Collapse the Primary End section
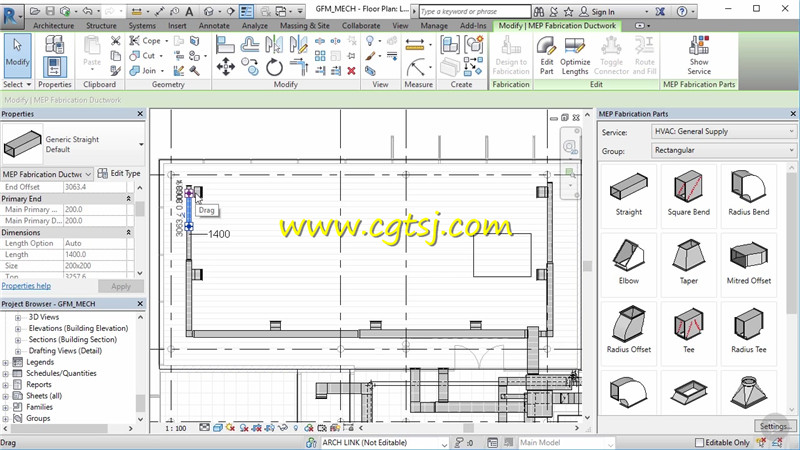This screenshot has width=800, height=450. [129, 198]
